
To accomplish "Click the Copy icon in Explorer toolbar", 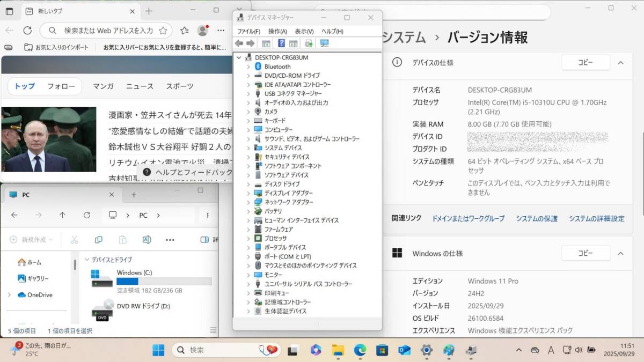I will click(98, 240).
